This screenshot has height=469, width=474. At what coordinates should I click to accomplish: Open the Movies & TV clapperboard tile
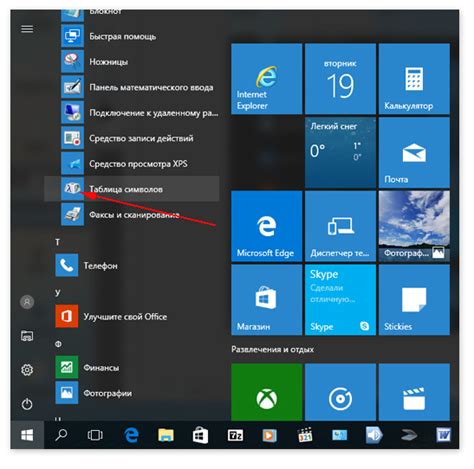coord(414,392)
